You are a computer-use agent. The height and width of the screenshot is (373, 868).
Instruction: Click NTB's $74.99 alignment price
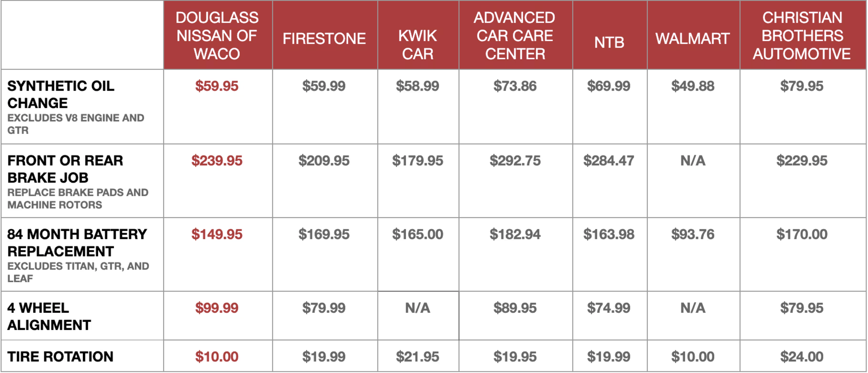tap(609, 307)
